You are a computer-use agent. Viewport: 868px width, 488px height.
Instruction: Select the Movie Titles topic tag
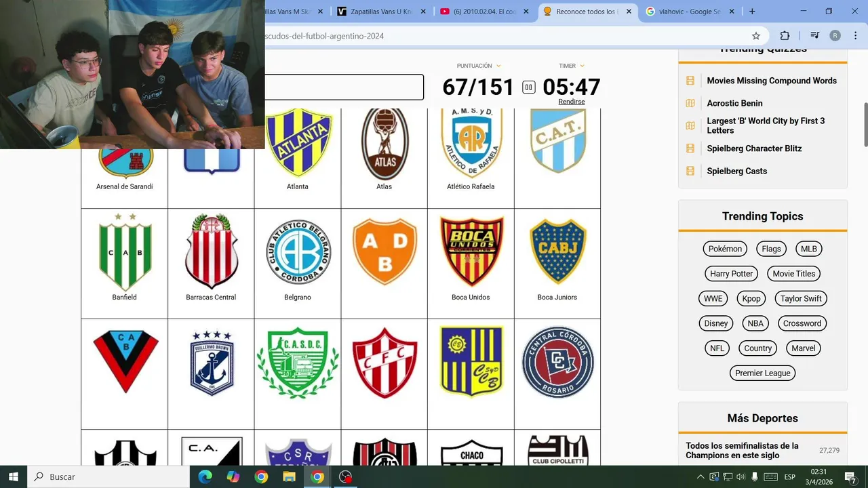pos(794,274)
